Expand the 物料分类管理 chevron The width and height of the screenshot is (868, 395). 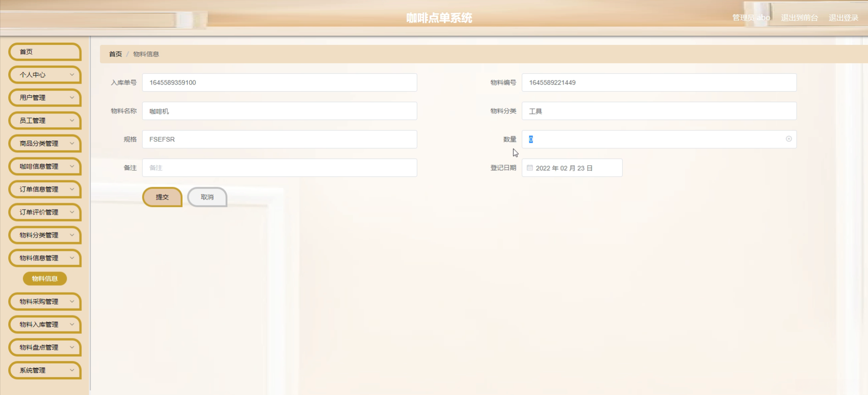[x=72, y=235]
